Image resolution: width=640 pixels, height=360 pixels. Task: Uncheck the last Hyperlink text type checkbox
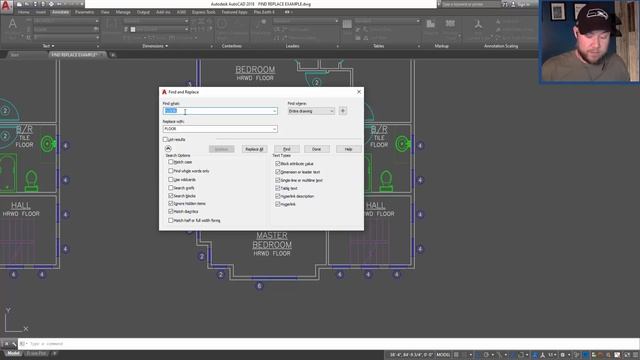pyautogui.click(x=278, y=204)
